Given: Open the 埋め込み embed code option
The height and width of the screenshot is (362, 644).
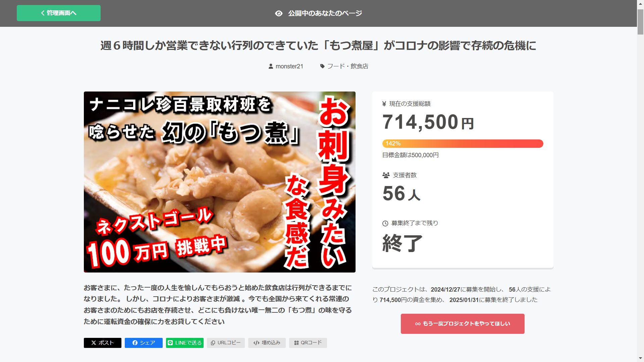Looking at the screenshot, I should click(x=267, y=343).
